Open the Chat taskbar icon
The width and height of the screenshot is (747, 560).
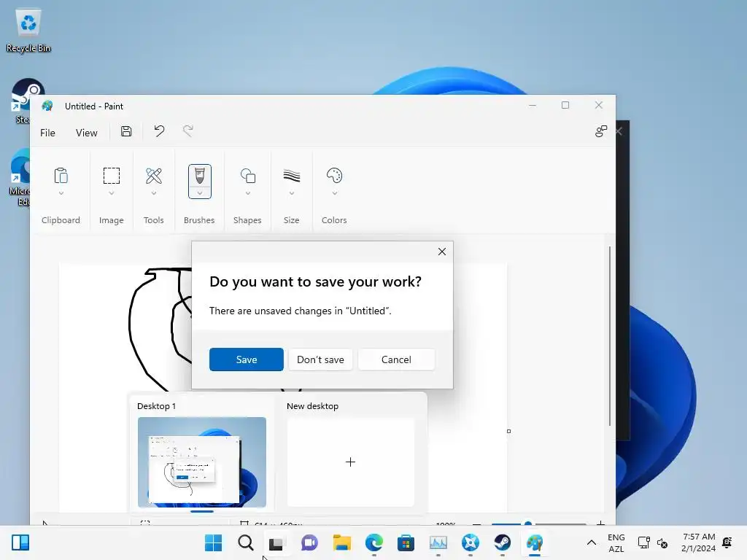click(309, 542)
